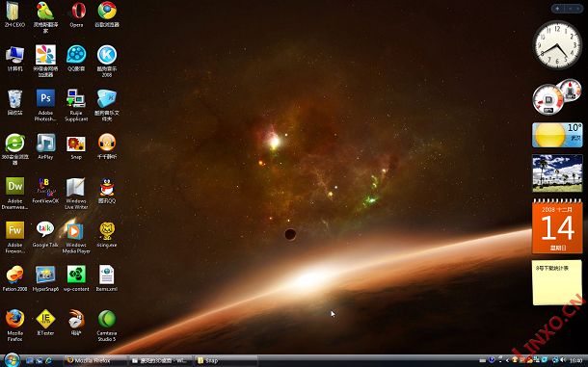Click the yellow sticky note gadget
The width and height of the screenshot is (588, 367).
point(557,283)
